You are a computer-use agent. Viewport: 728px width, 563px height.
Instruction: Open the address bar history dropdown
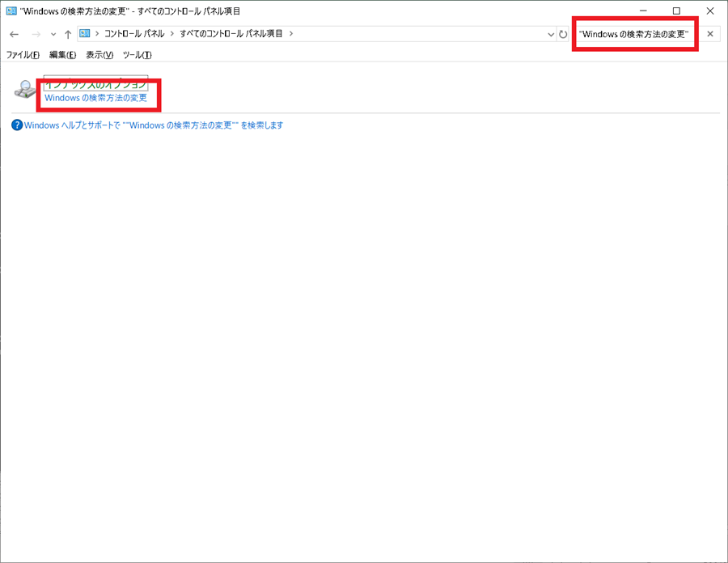pyautogui.click(x=551, y=33)
